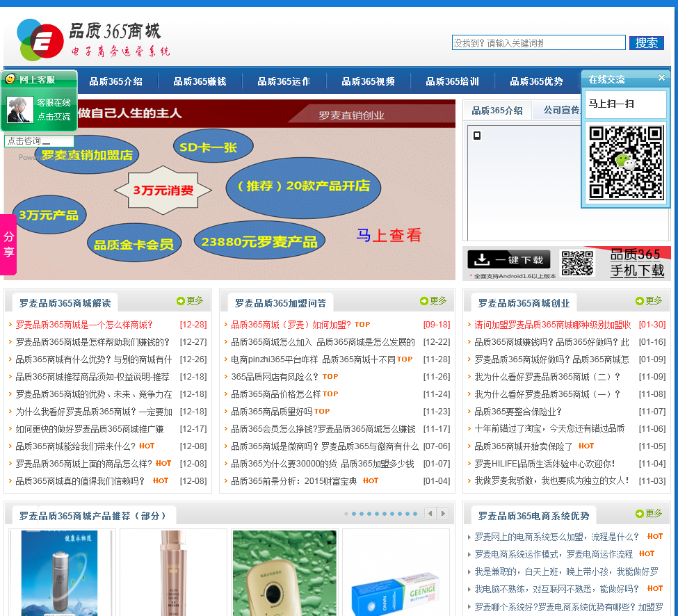Viewport: 678px width, 616px height.
Task: Click the 搜索 search button
Action: 646,43
